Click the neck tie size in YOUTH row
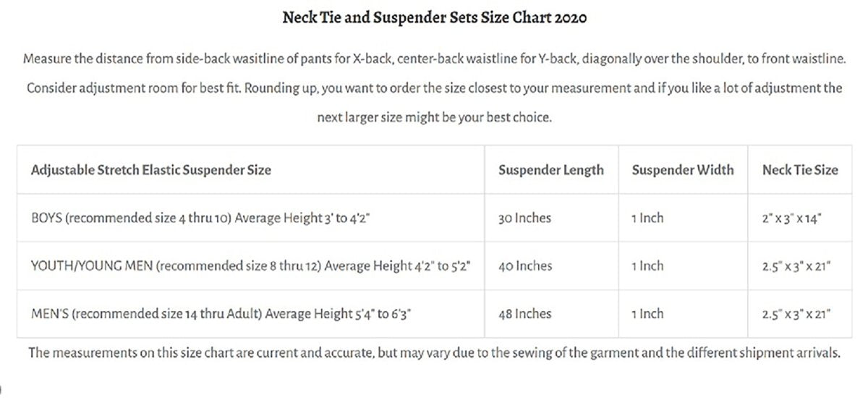Screen dimensions: 868x398 point(796,266)
